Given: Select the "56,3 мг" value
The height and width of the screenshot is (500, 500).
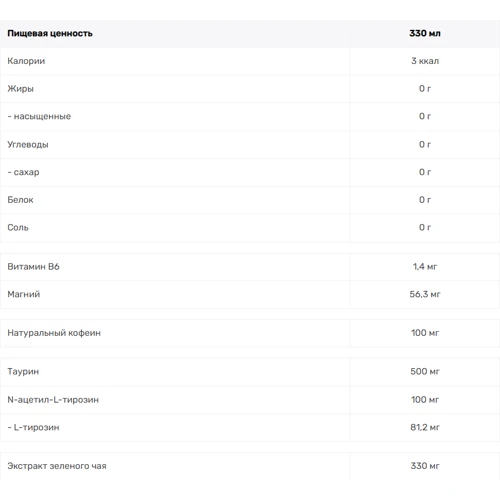Looking at the screenshot, I should (425, 294).
